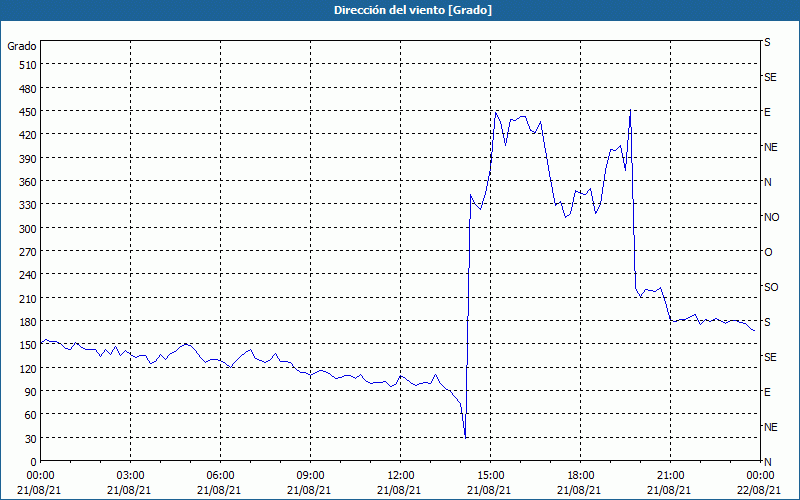The width and height of the screenshot is (800, 500).
Task: Click the 12:00 time label
Action: [401, 476]
